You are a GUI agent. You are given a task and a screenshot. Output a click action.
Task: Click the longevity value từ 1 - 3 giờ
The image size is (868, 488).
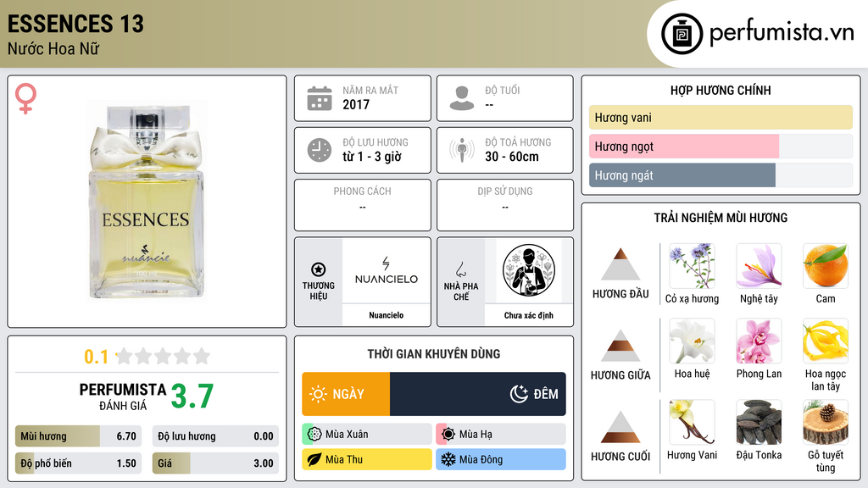(x=372, y=157)
